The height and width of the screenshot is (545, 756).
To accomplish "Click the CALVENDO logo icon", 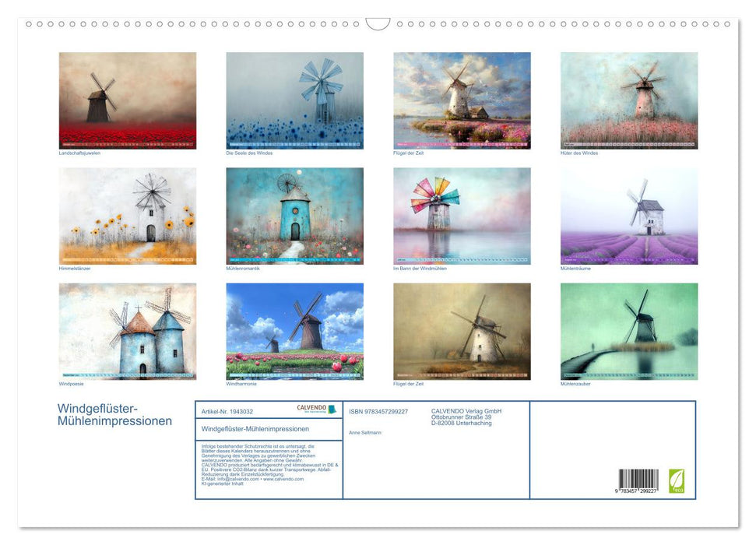I will (311, 406).
